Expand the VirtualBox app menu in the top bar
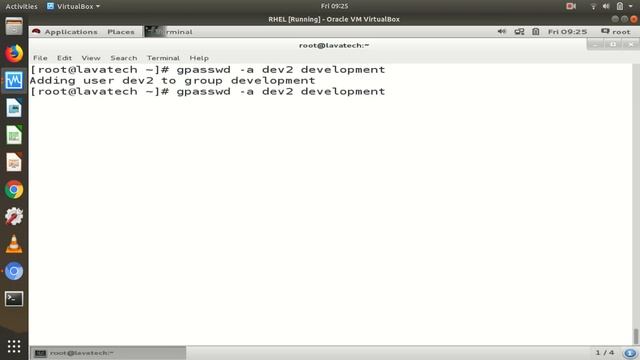The image size is (640, 360). (73, 6)
